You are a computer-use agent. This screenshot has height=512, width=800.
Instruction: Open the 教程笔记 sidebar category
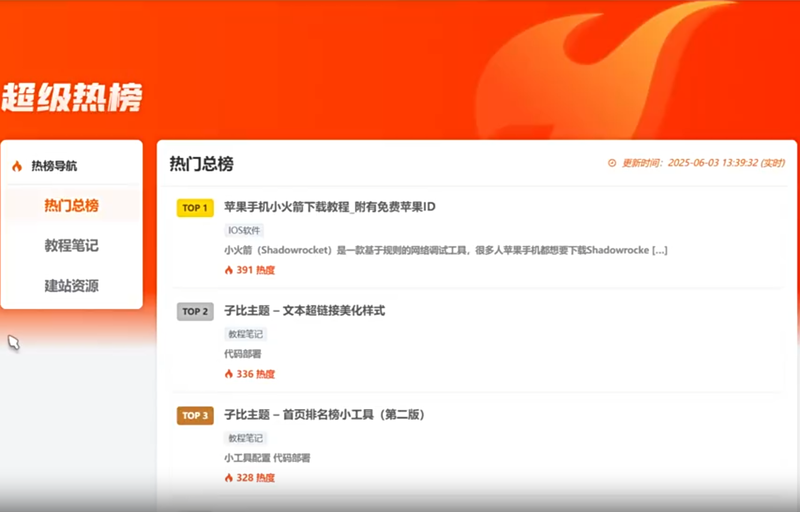[x=71, y=245]
